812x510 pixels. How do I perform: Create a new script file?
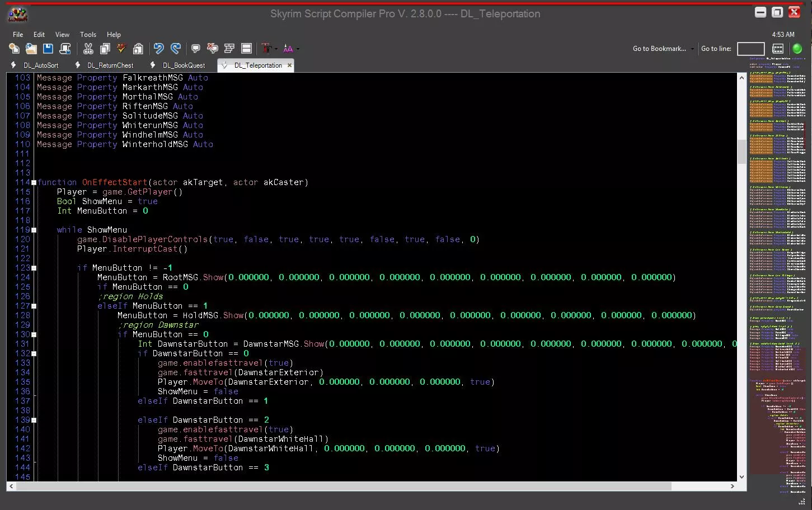[x=14, y=49]
